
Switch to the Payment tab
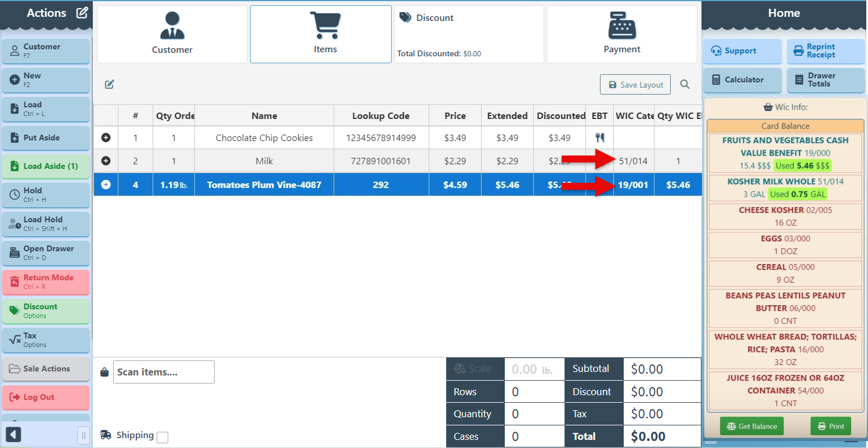point(621,34)
